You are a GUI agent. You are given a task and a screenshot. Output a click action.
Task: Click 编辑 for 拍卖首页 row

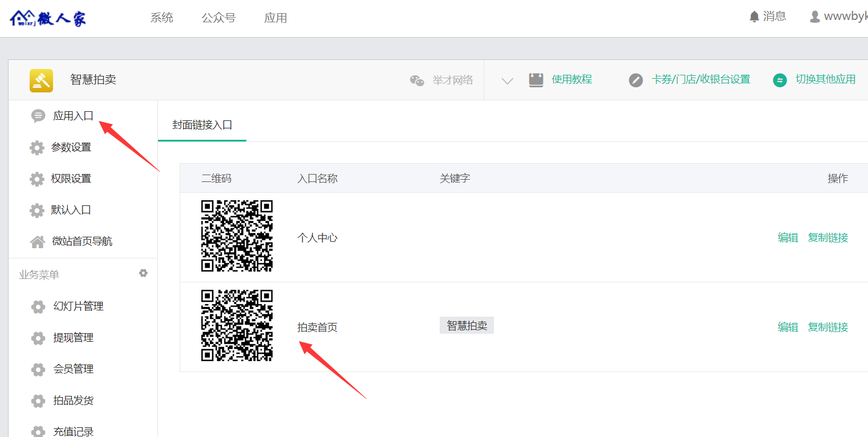788,327
